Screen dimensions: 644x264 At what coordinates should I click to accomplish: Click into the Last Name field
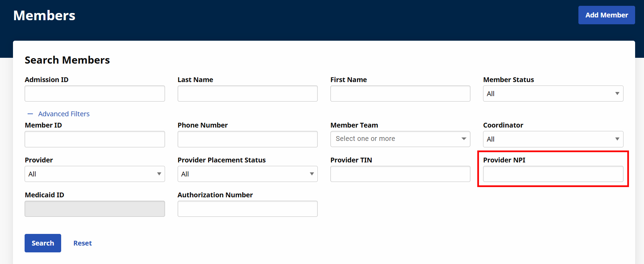click(247, 94)
